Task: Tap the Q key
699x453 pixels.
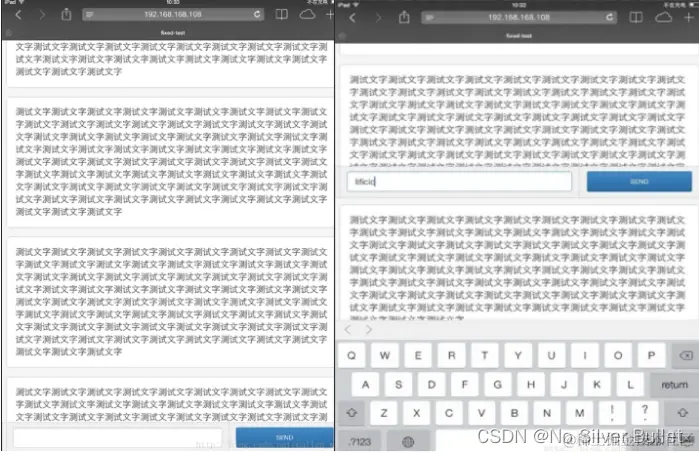Action: [351, 355]
